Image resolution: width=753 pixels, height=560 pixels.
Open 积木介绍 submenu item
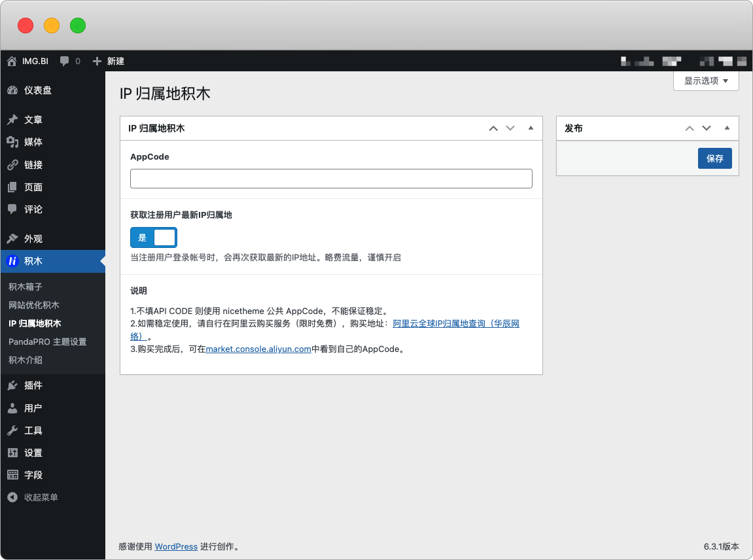tap(26, 360)
